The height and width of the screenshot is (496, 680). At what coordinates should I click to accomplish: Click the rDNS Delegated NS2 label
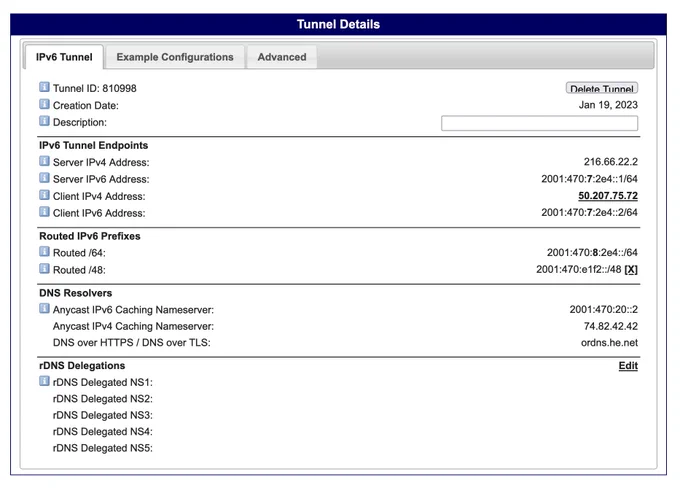tap(103, 398)
